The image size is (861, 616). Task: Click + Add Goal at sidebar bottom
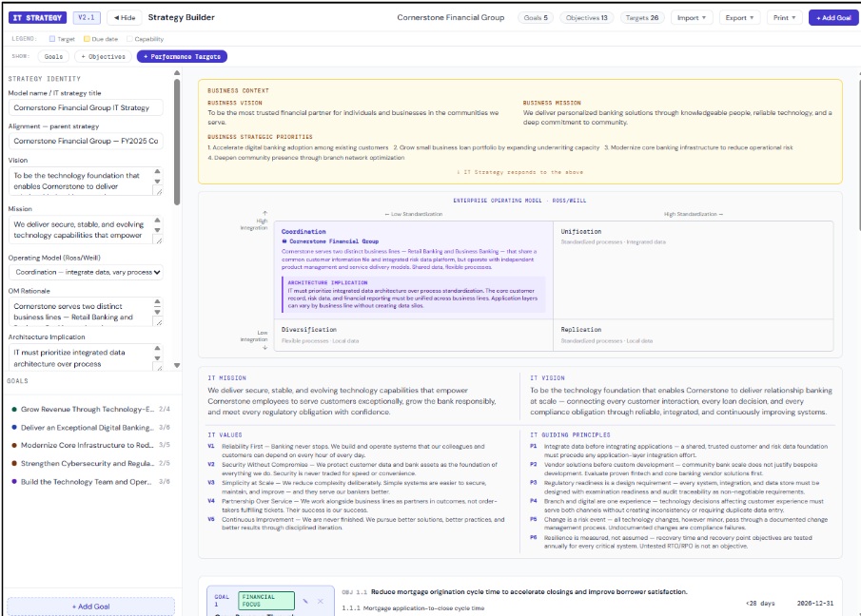(x=91, y=606)
